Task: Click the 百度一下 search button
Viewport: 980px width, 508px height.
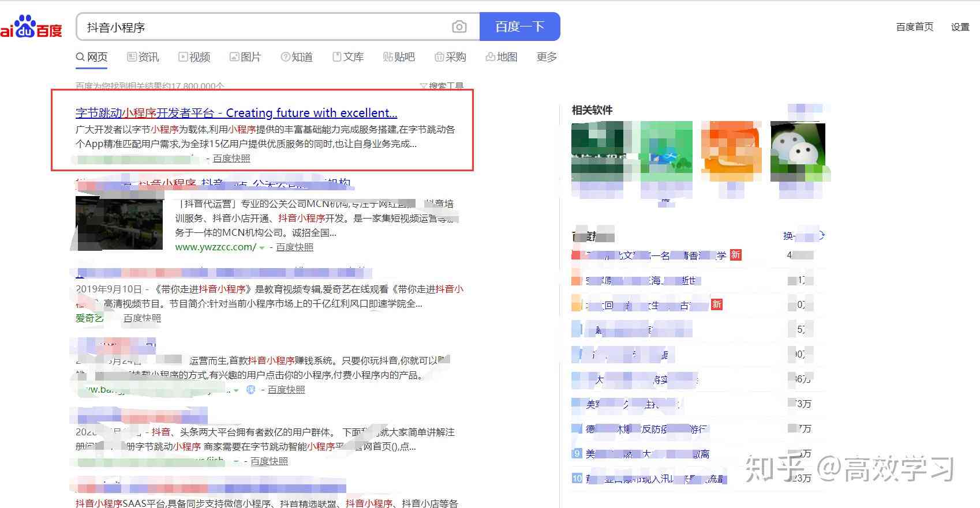Action: [x=519, y=27]
